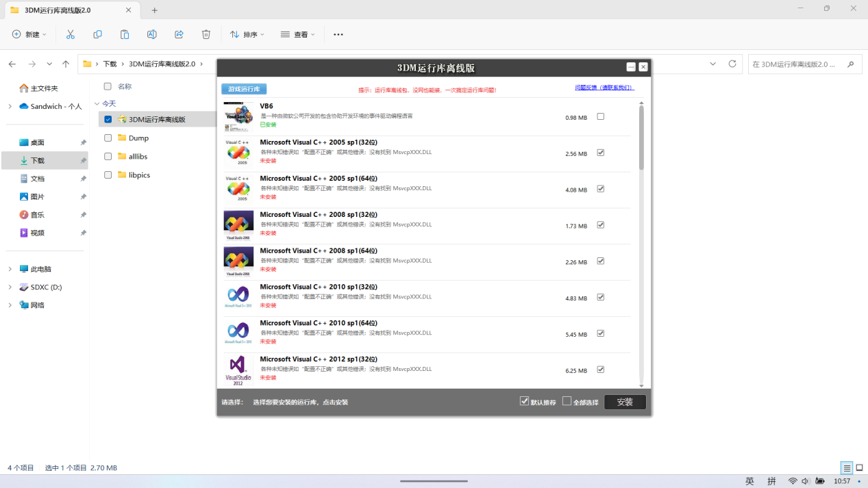This screenshot has height=488, width=868.
Task: Expand the 网络 tree node
Action: (x=10, y=305)
